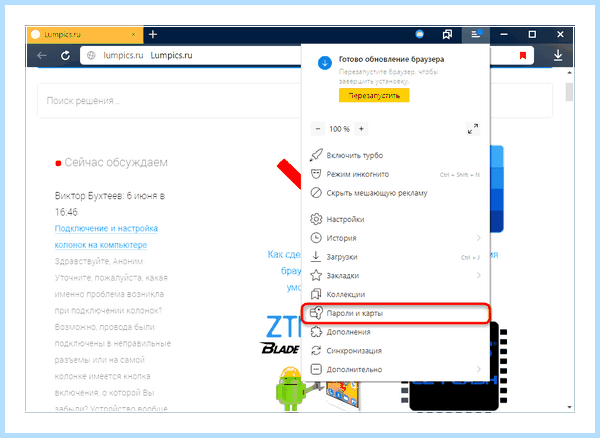The height and width of the screenshot is (438, 600).
Task: Click the rocket icon for turbo mode
Action: 316,155
